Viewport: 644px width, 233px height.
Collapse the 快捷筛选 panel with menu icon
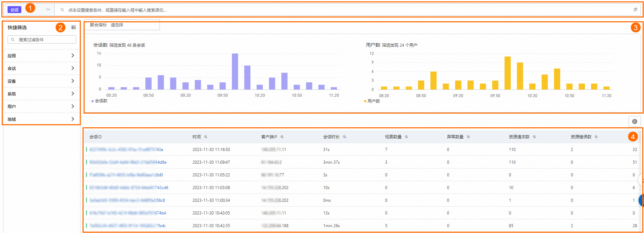pos(74,27)
